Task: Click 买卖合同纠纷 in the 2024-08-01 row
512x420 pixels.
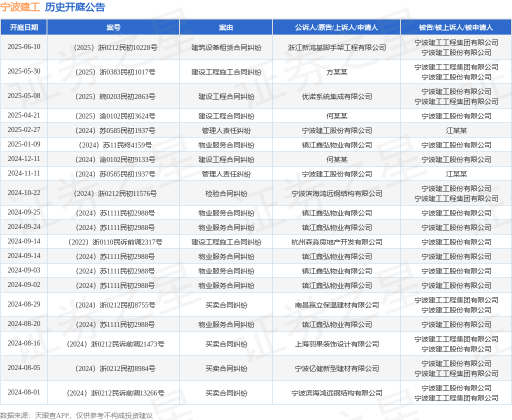Action: click(226, 393)
